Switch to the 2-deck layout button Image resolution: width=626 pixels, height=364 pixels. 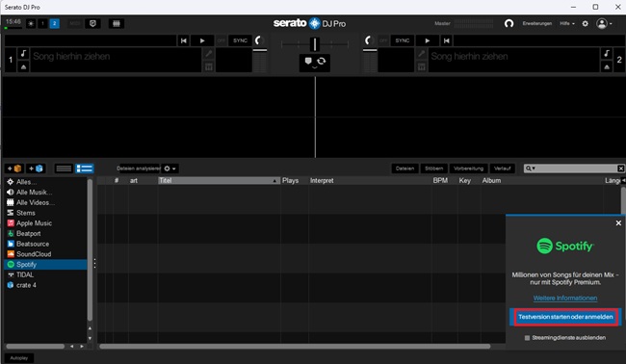[54, 23]
